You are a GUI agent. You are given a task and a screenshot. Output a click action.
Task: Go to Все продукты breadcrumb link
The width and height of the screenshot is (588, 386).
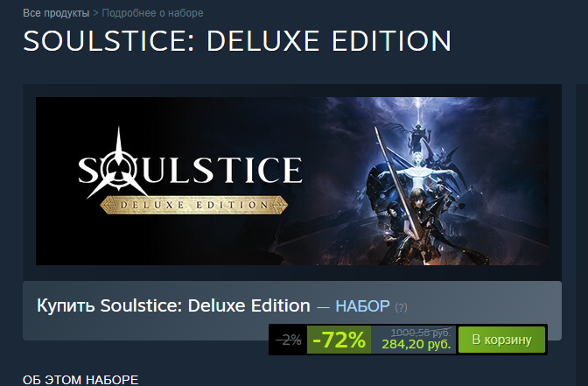click(56, 13)
